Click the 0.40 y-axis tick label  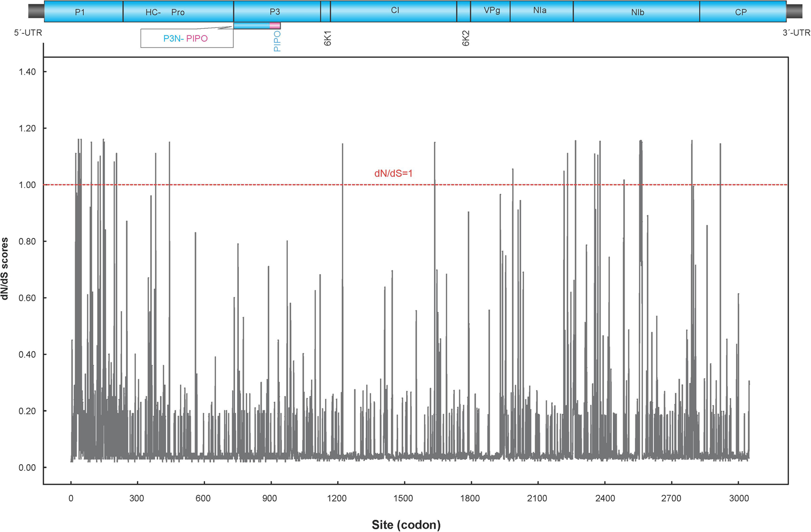tap(27, 355)
